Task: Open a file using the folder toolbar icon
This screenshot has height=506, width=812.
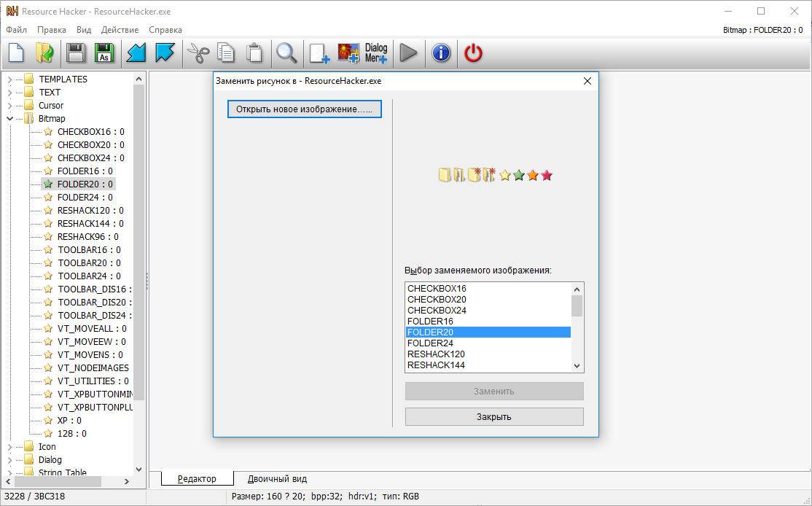Action: [45, 52]
